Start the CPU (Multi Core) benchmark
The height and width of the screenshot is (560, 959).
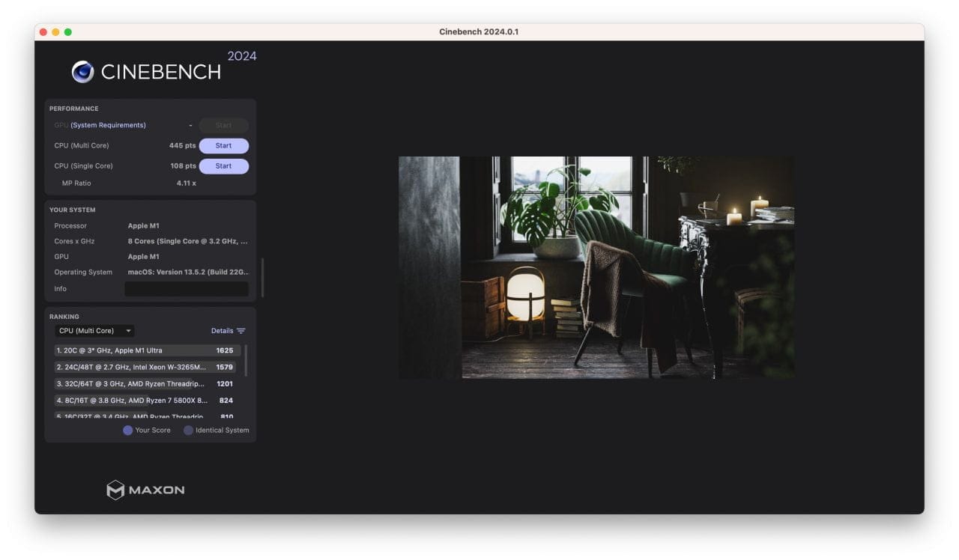click(x=223, y=146)
